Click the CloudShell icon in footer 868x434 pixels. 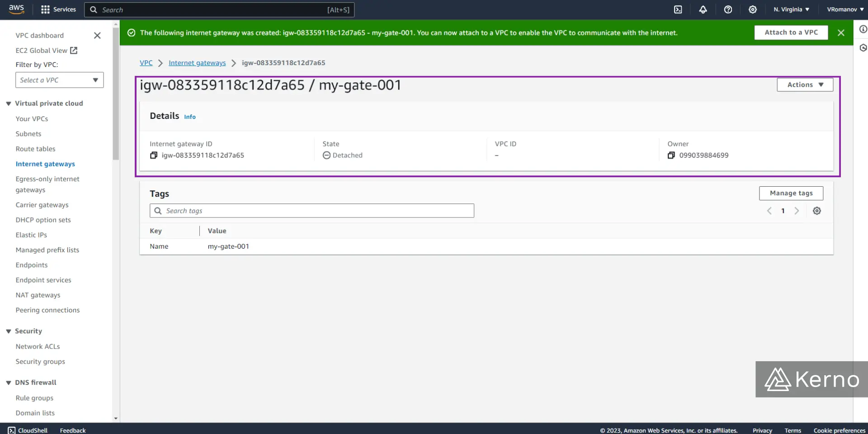point(12,430)
